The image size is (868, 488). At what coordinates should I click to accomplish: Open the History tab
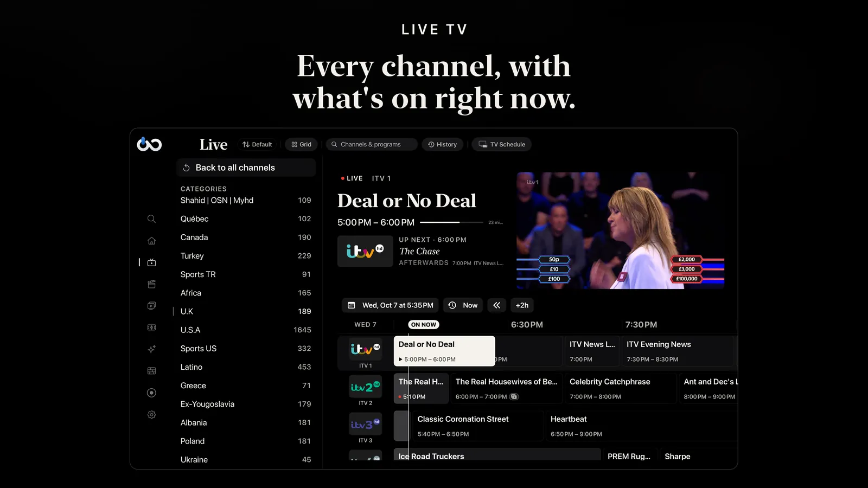(x=442, y=144)
